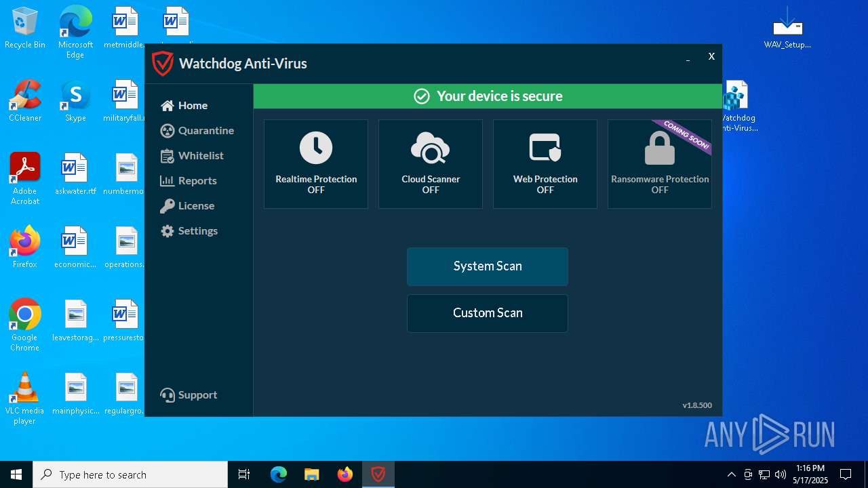Viewport: 868px width, 488px height.
Task: Select the mainphysic desktop image file
Action: [x=75, y=394]
